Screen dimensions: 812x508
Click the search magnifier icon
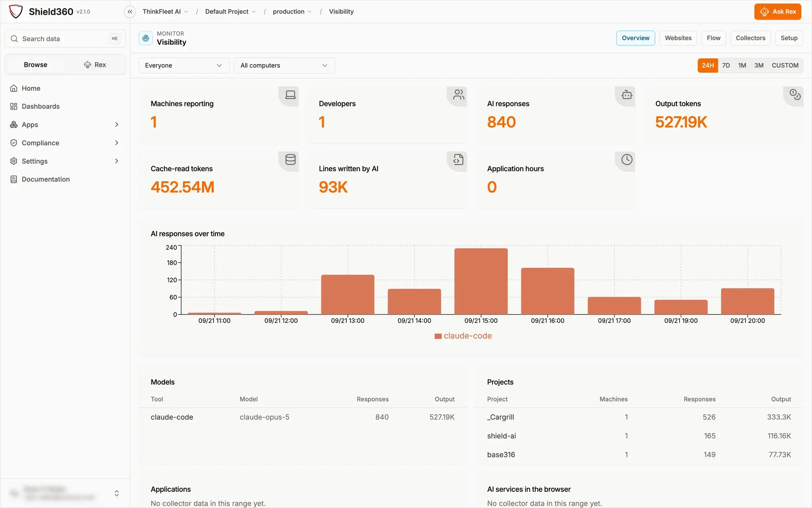(x=14, y=39)
